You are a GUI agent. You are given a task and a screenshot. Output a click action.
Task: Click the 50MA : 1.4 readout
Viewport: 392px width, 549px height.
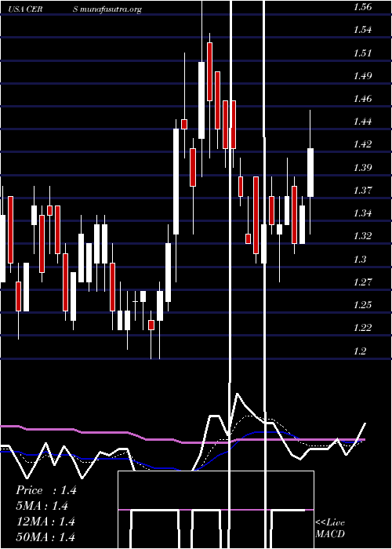coord(45,536)
